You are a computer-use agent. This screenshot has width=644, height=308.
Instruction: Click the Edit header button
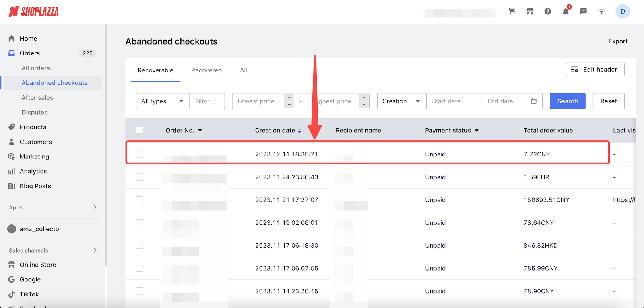[x=595, y=69]
